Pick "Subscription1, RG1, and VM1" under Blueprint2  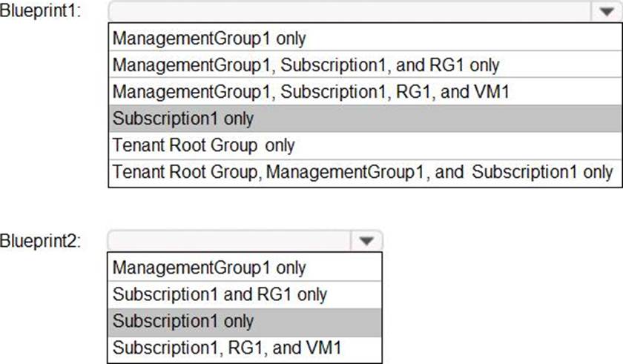pyautogui.click(x=228, y=348)
